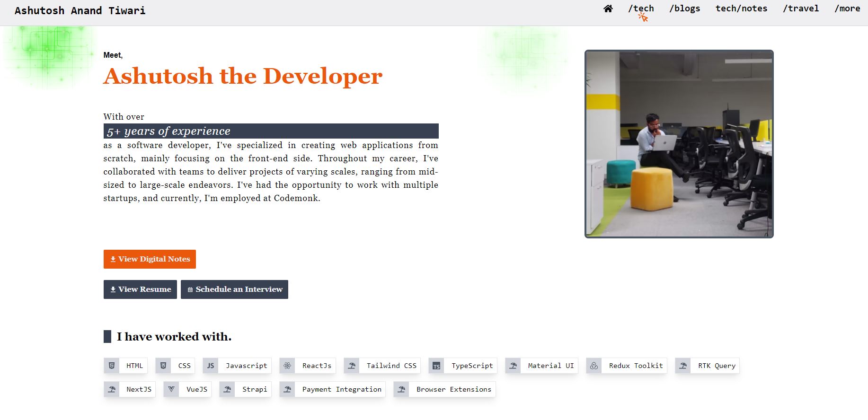This screenshot has height=420, width=868.
Task: Click the icon on Tailwind CSS badge
Action: (352, 366)
